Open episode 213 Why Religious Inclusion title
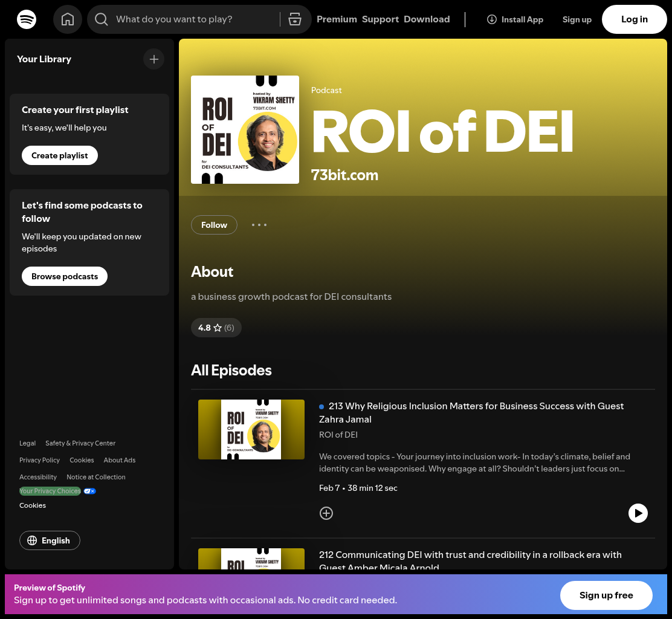The height and width of the screenshot is (619, 672). click(x=471, y=413)
